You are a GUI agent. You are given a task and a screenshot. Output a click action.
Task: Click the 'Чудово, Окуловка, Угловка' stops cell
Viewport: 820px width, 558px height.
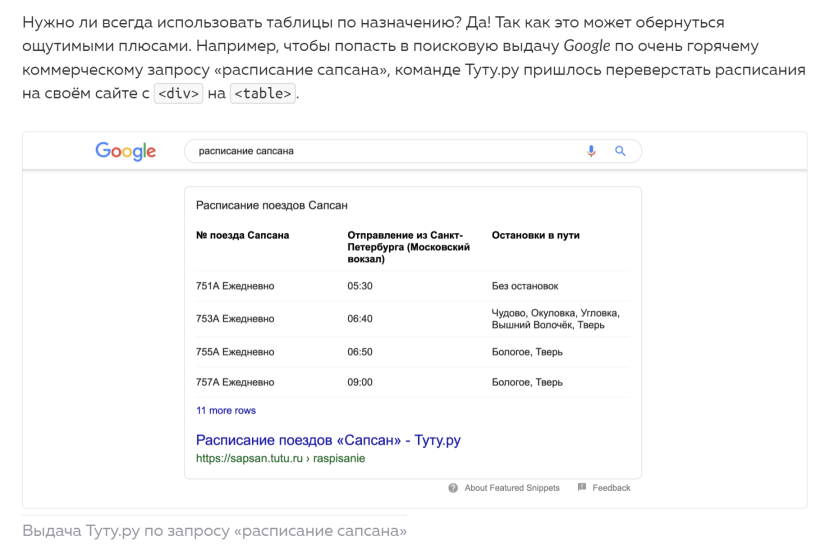(555, 319)
